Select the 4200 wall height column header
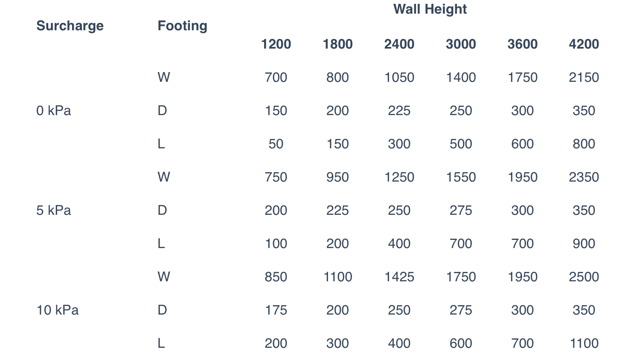Image resolution: width=628 pixels, height=364 pixels. pos(584,44)
